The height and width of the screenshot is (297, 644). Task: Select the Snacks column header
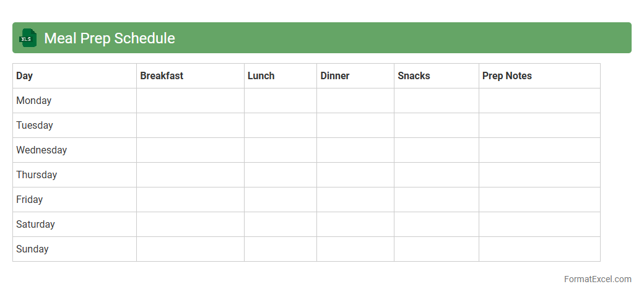414,75
